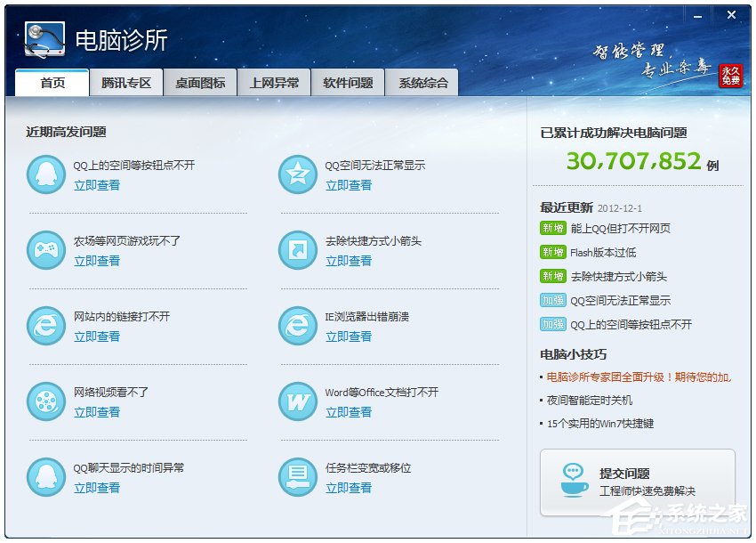Click the IE icon beside IE浏览器出错崩溃

click(298, 325)
